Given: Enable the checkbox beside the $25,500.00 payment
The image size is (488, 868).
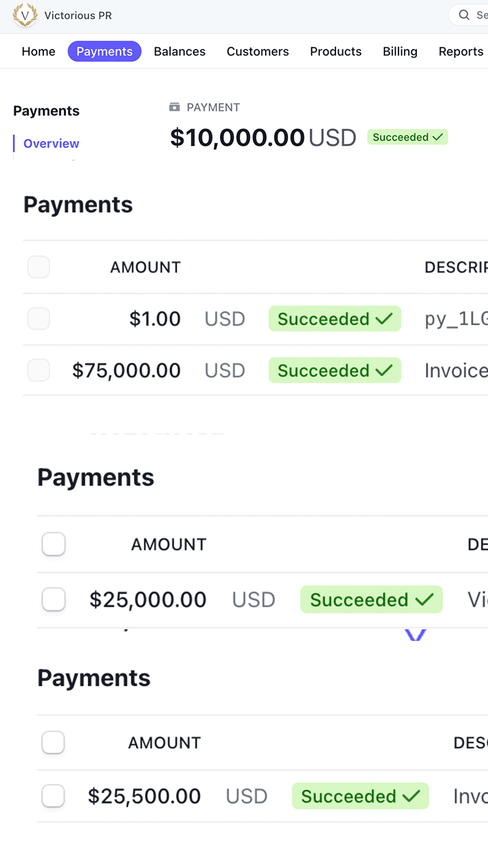Looking at the screenshot, I should [x=54, y=796].
